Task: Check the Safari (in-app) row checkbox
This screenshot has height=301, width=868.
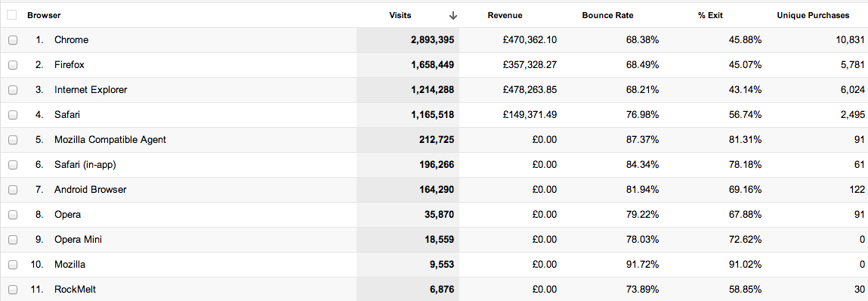Action: tap(13, 165)
